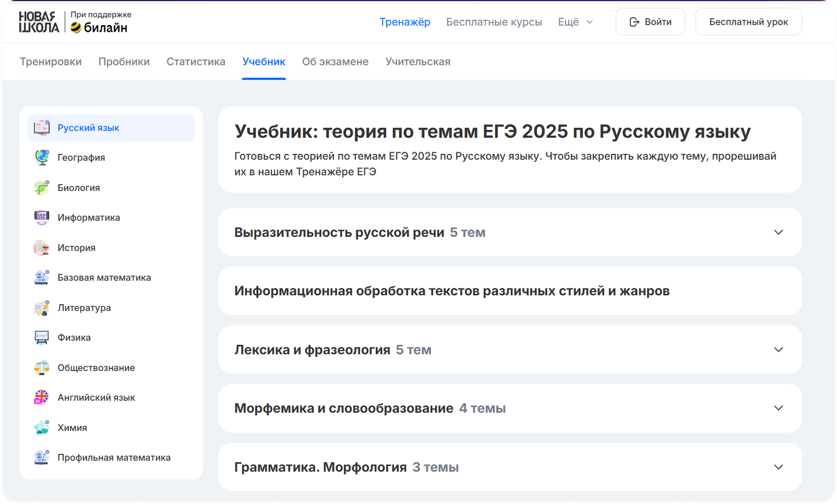
Task: Choose Информатика subject
Action: pos(111,218)
